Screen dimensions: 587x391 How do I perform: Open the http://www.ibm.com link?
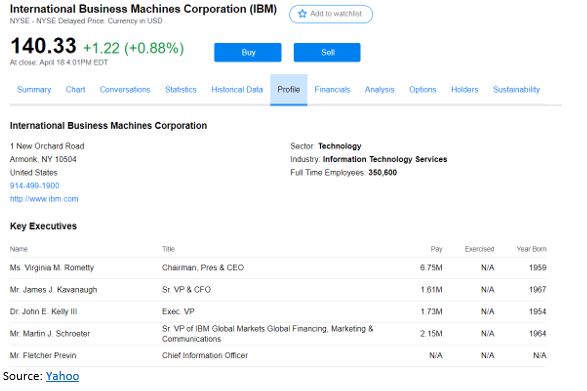point(44,199)
